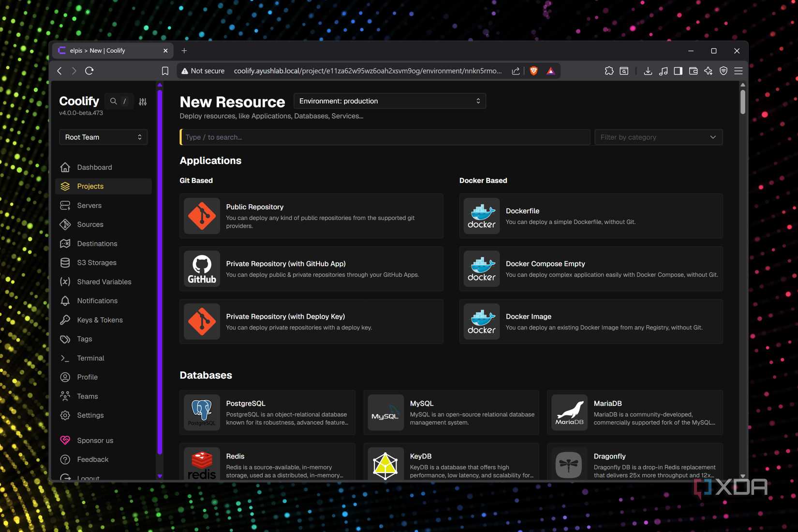Click the Brave Shields lion icon

click(533, 71)
